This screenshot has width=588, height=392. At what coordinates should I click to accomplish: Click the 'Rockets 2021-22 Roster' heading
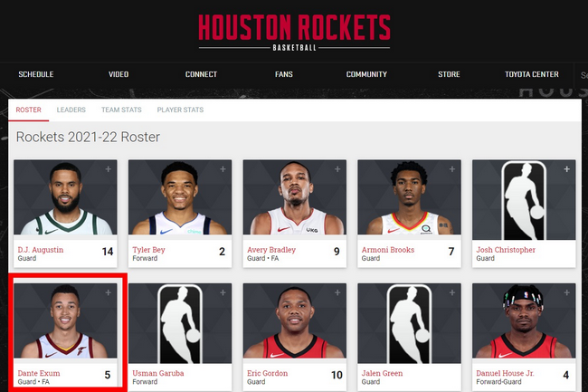88,137
